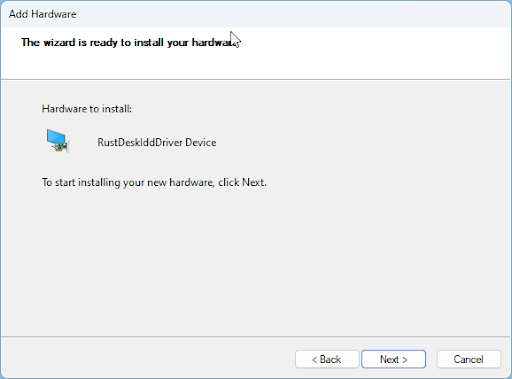512x379 pixels.
Task: Click blank gray area below instruction text
Action: pyautogui.click(x=255, y=260)
